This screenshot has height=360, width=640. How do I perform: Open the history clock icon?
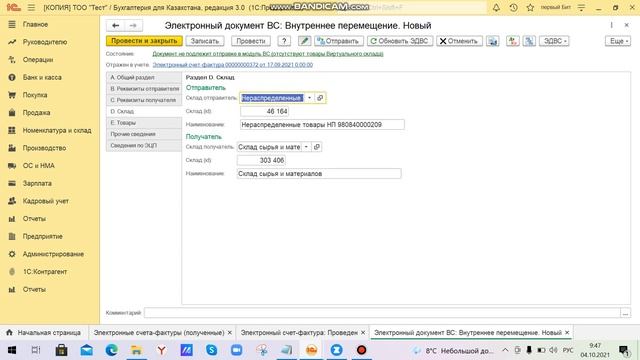[x=513, y=7]
